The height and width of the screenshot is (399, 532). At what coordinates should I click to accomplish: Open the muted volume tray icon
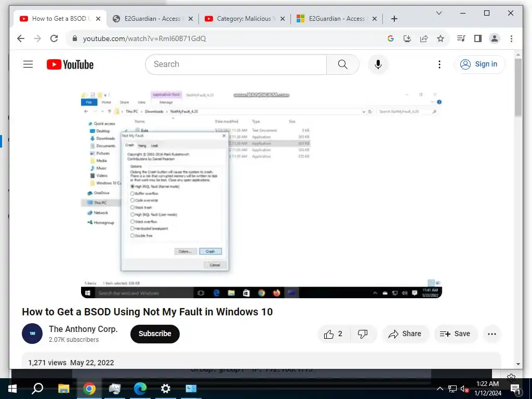coord(464,389)
